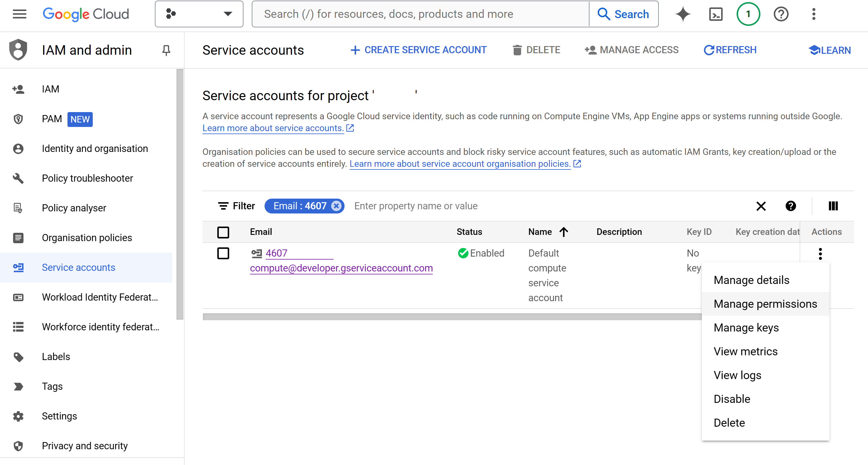
Task: Open the project selector dropdown
Action: 199,14
